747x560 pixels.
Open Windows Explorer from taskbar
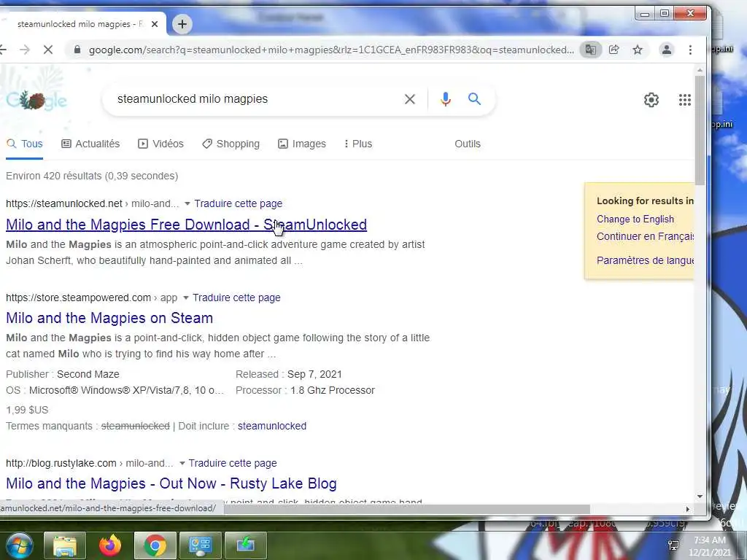(x=65, y=545)
